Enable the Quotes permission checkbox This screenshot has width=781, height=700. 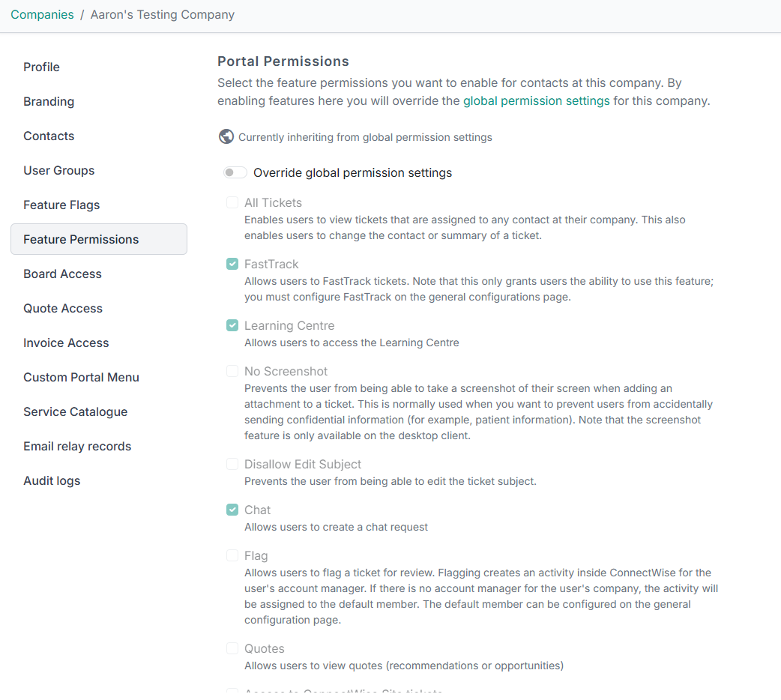tap(232, 648)
